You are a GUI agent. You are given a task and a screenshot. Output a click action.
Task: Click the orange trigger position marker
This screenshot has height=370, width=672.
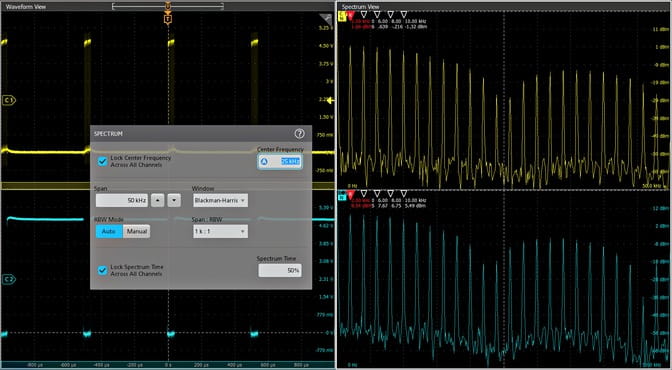pyautogui.click(x=168, y=19)
